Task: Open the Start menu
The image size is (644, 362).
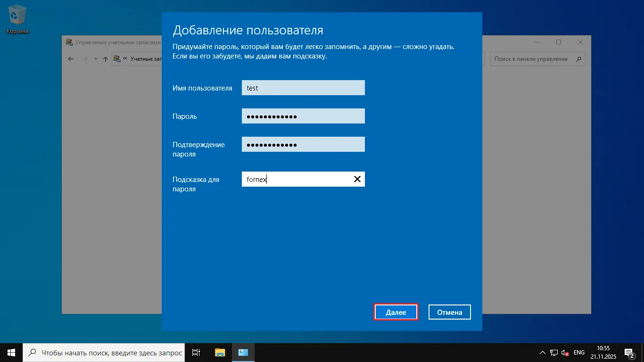Action: (10, 352)
